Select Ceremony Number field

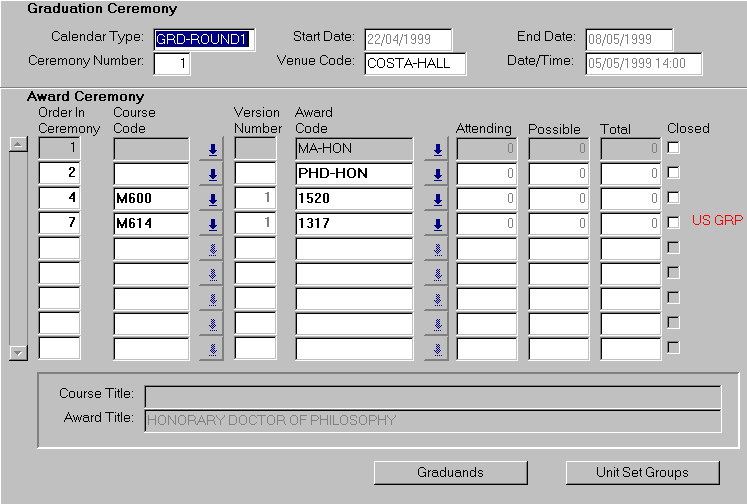click(171, 64)
